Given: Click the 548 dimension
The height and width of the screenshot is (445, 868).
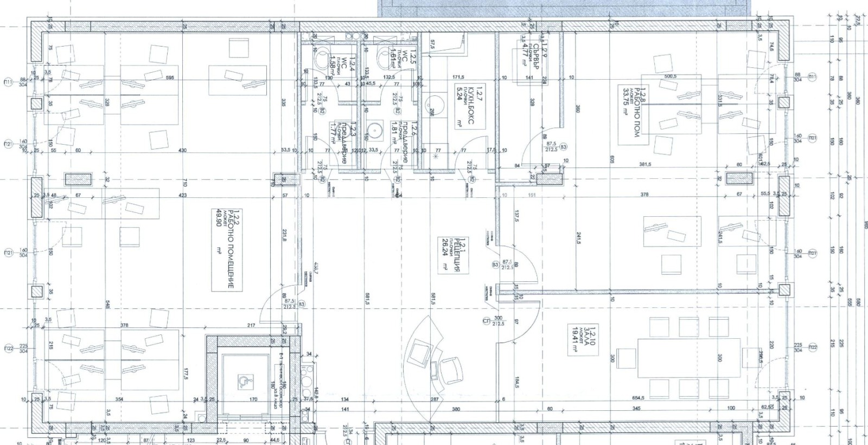Looking at the screenshot, I should (108, 304).
